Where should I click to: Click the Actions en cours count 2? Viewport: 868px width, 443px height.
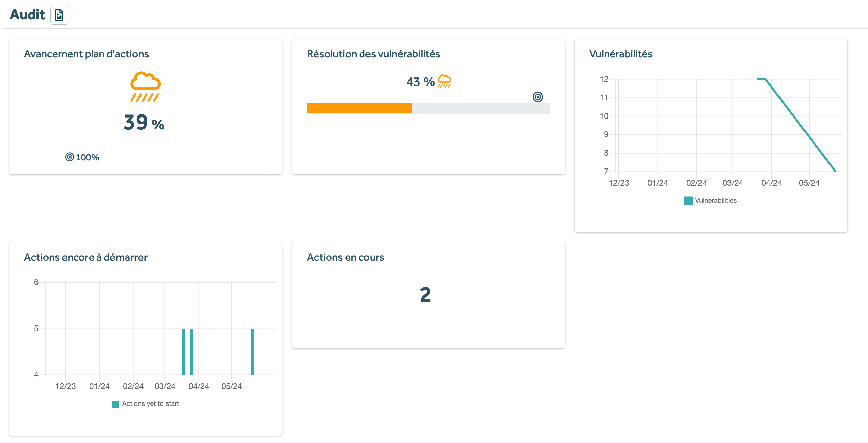(425, 295)
